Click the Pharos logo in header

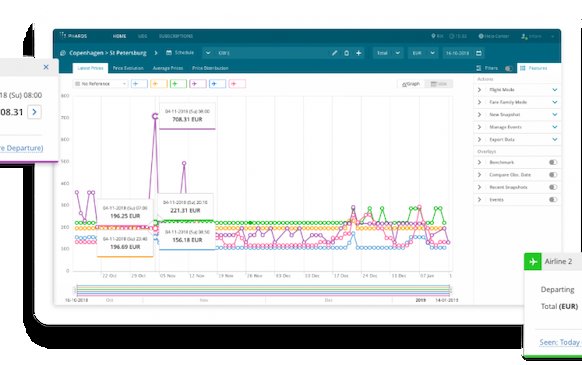coord(73,36)
